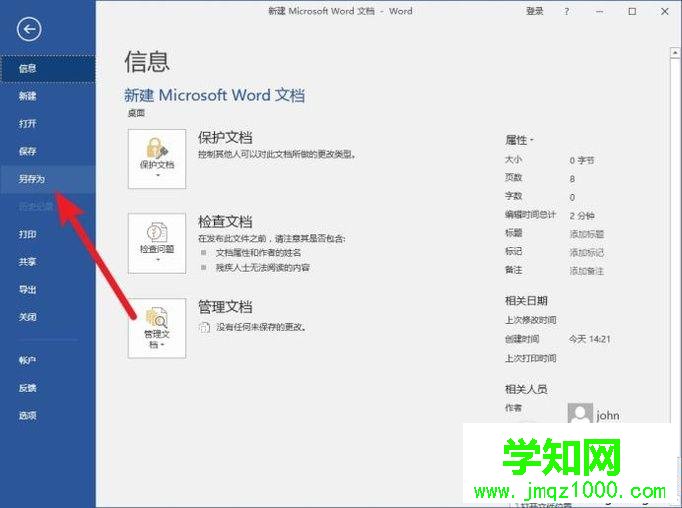The image size is (682, 508).
Task: Click the scrollbar up arrow
Action: 675,53
